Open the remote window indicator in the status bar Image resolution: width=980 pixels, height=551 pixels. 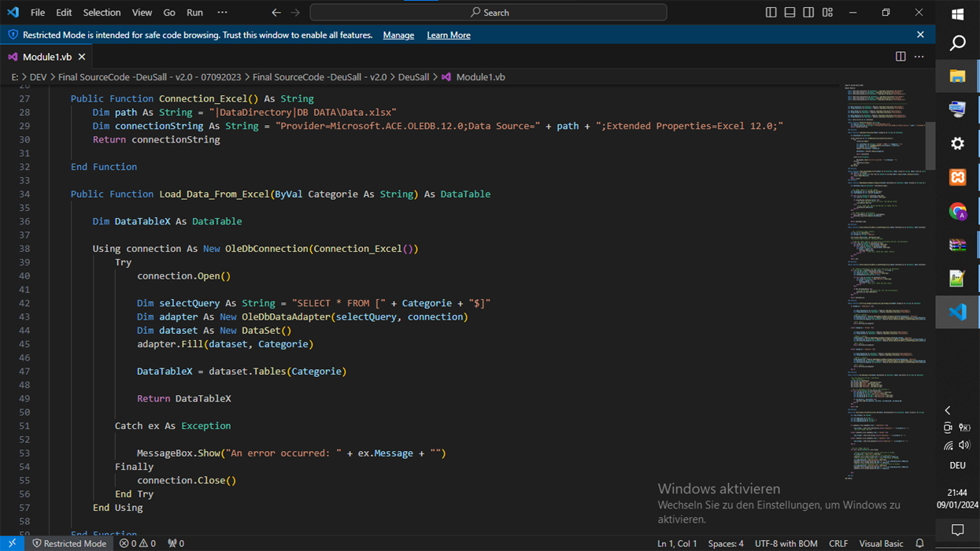pos(13,543)
